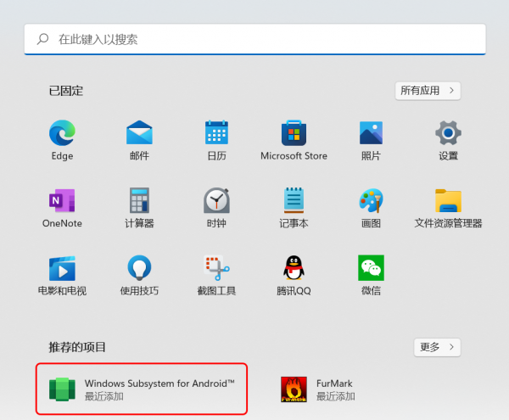The image size is (509, 420).
Task: Open the 画图 paint app
Action: (371, 208)
